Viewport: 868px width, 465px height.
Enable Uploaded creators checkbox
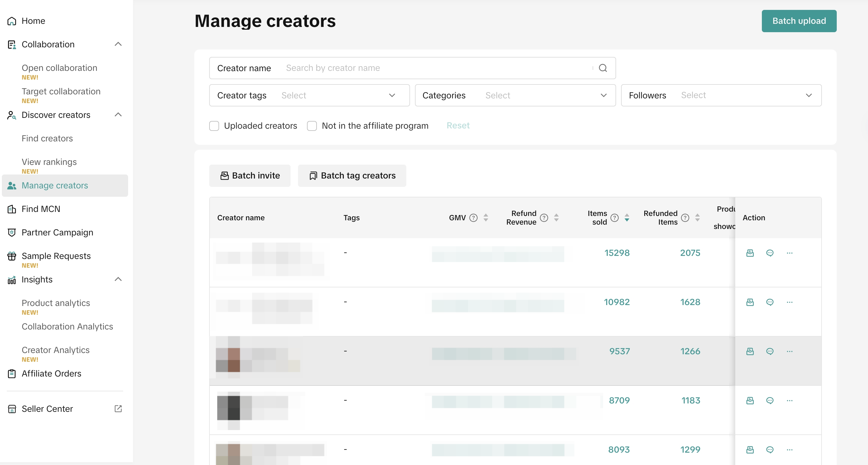[x=214, y=126]
